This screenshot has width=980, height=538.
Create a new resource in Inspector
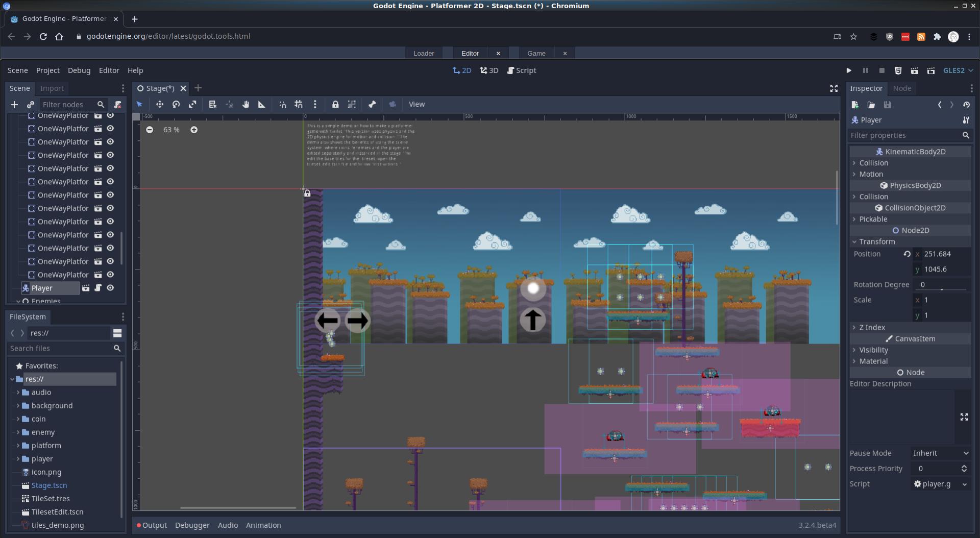coord(855,105)
